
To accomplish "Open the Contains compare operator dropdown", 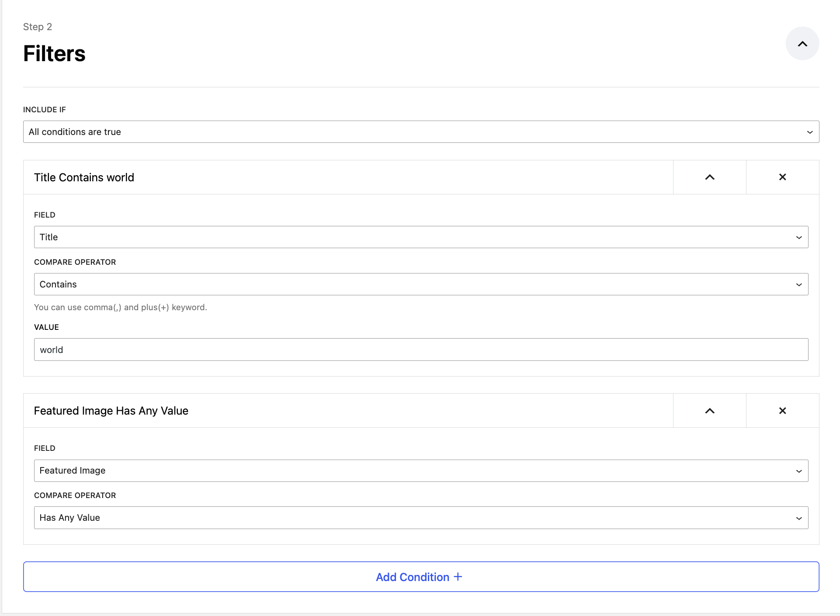I will tap(420, 284).
